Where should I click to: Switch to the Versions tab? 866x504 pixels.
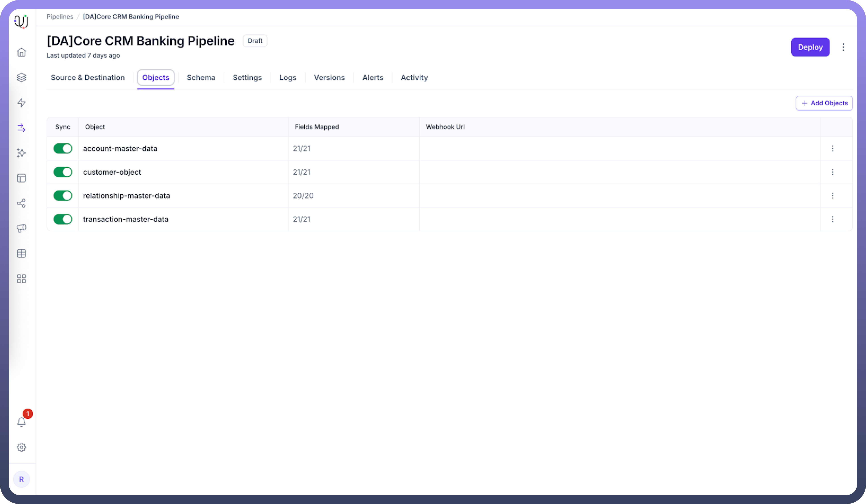[x=329, y=78]
